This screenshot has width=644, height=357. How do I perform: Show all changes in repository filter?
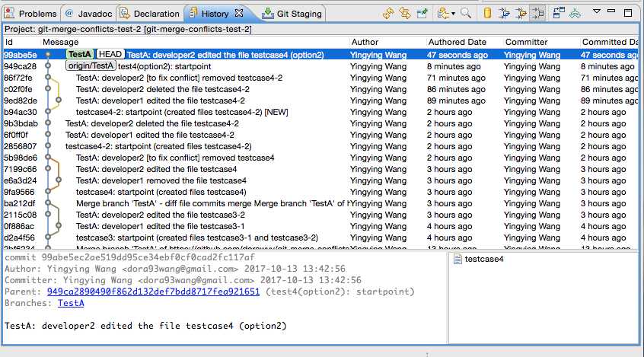487,14
